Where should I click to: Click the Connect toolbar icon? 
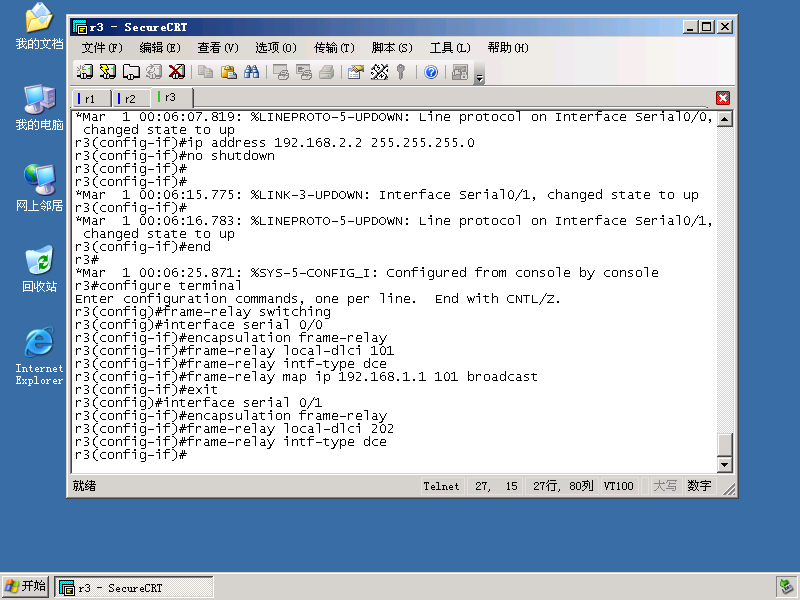click(85, 72)
